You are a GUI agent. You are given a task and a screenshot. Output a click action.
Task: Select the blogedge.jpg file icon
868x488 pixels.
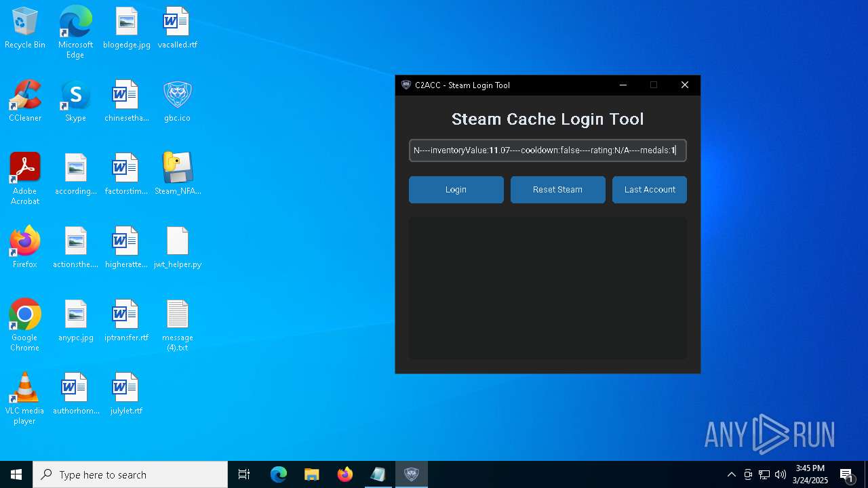click(126, 28)
